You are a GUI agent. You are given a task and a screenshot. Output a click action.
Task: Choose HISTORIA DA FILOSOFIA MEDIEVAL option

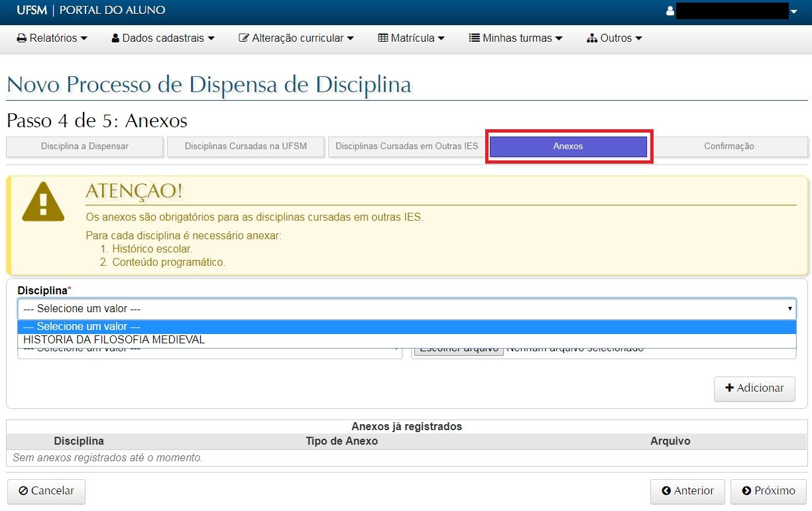114,340
